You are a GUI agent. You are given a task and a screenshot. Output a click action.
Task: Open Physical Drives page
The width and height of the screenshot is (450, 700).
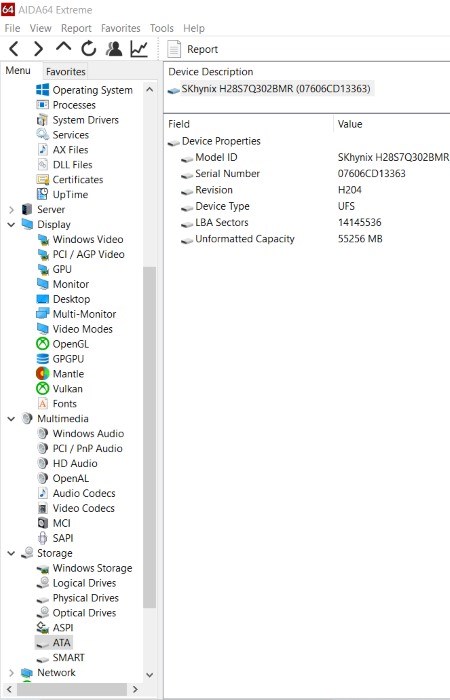click(x=78, y=598)
